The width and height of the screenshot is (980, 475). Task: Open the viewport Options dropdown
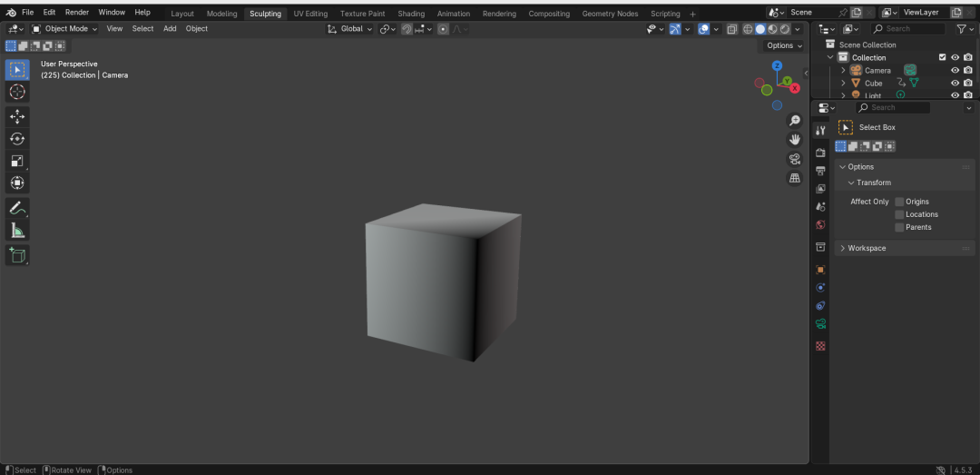[x=784, y=45]
